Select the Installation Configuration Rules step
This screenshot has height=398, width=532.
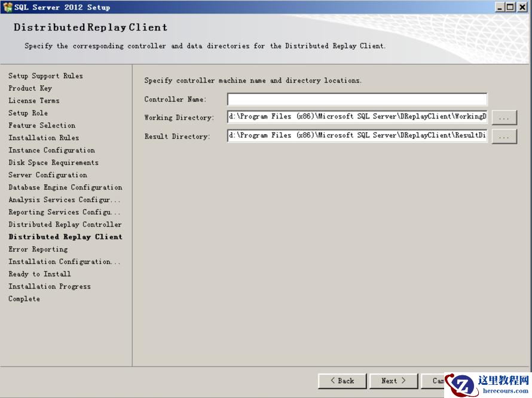coord(65,262)
